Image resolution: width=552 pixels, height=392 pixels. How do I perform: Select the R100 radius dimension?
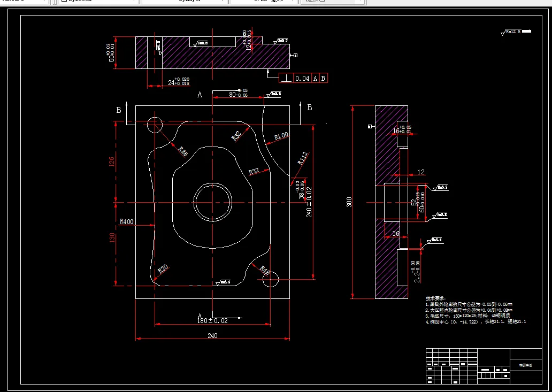pyautogui.click(x=281, y=136)
